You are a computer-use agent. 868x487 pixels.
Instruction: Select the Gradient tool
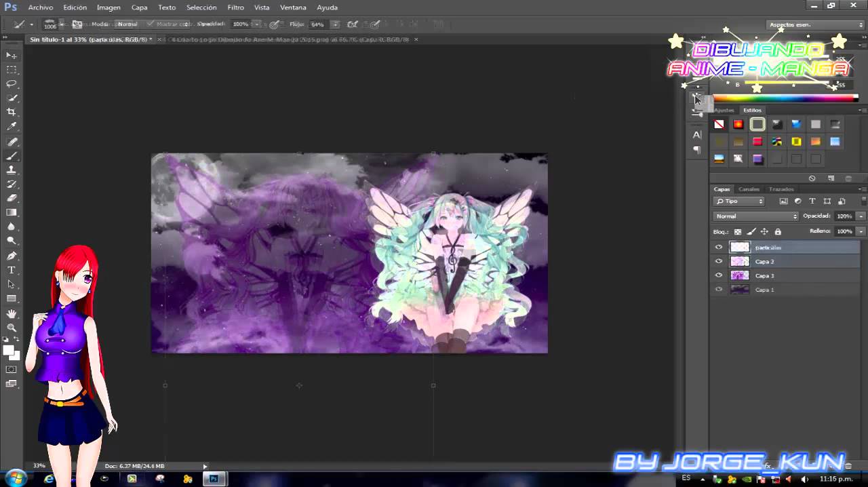tap(12, 213)
